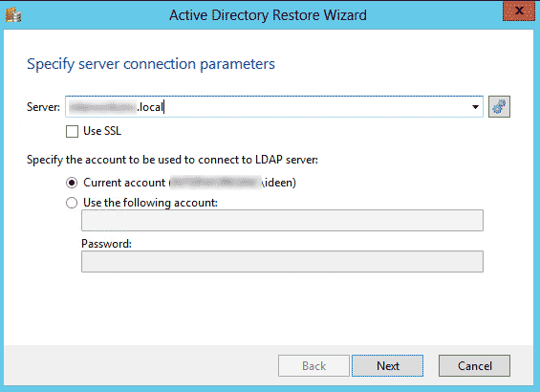This screenshot has width=540, height=392.
Task: Close the Active Directory Restore Wizard
Action: (519, 11)
